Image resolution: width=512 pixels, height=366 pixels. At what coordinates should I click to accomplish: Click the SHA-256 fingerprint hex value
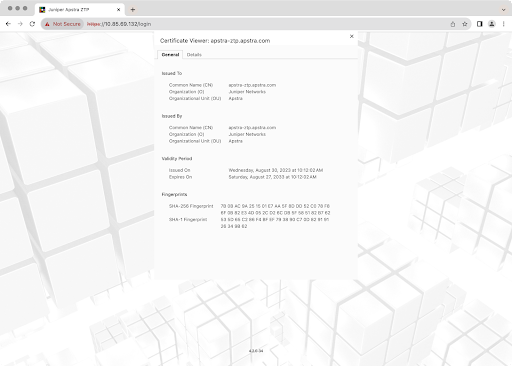tap(275, 210)
